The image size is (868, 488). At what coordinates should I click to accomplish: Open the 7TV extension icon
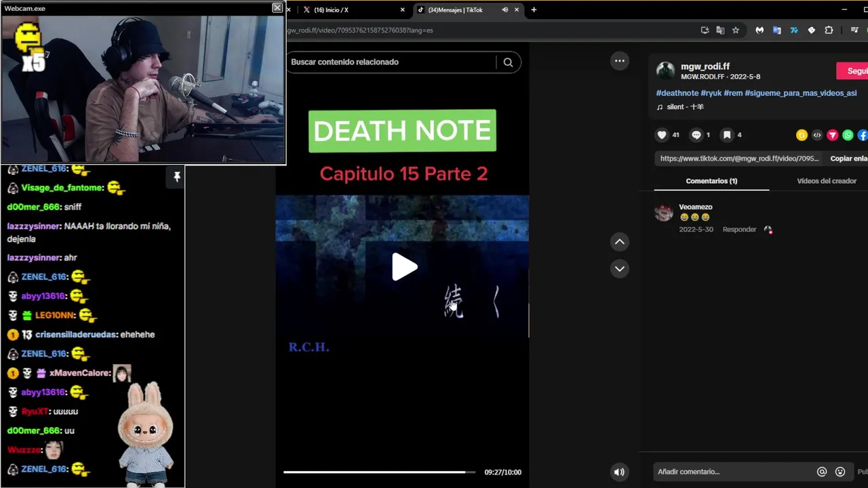pyautogui.click(x=794, y=30)
